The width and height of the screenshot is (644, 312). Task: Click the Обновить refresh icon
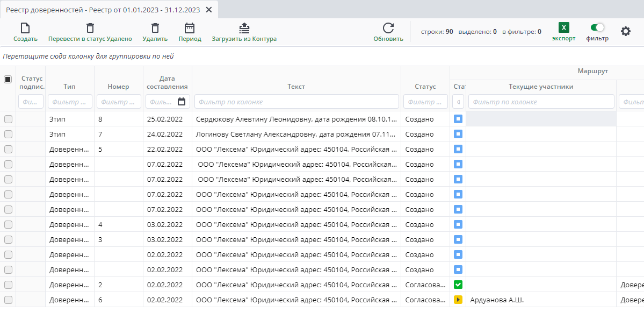[x=388, y=28]
